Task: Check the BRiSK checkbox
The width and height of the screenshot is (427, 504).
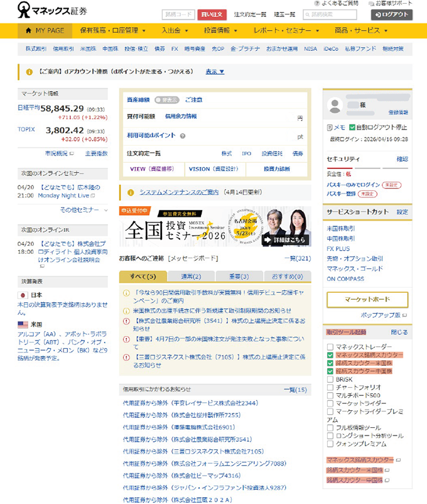Action: tap(330, 380)
